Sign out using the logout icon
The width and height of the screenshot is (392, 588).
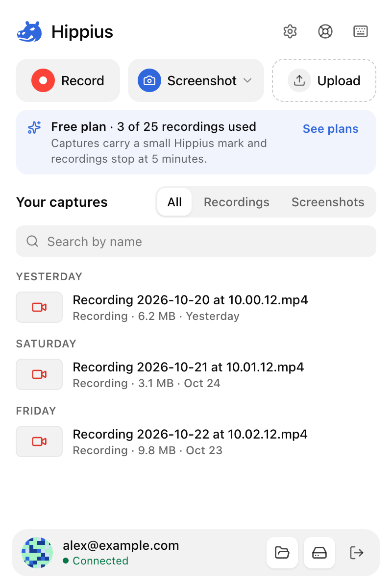point(357,553)
